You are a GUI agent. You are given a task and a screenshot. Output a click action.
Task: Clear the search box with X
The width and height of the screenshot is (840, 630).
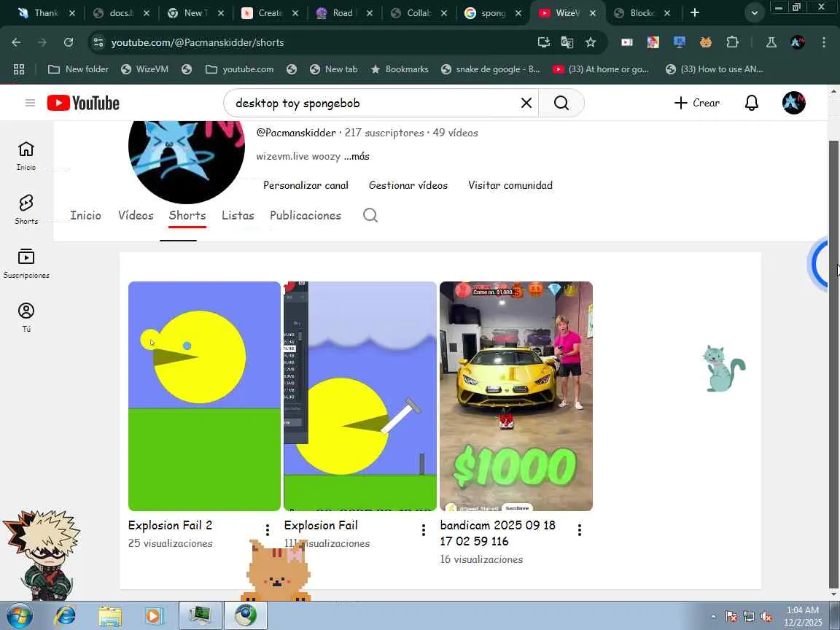526,103
